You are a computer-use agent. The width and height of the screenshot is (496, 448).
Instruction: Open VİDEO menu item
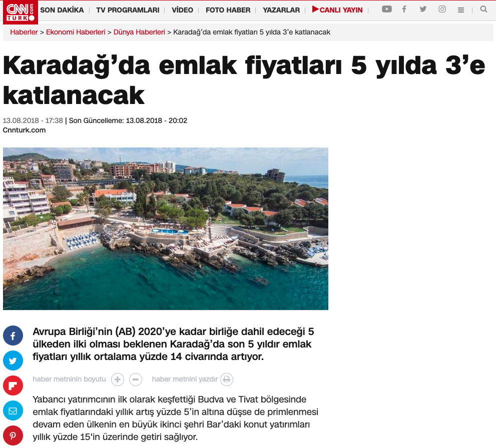pos(183,10)
